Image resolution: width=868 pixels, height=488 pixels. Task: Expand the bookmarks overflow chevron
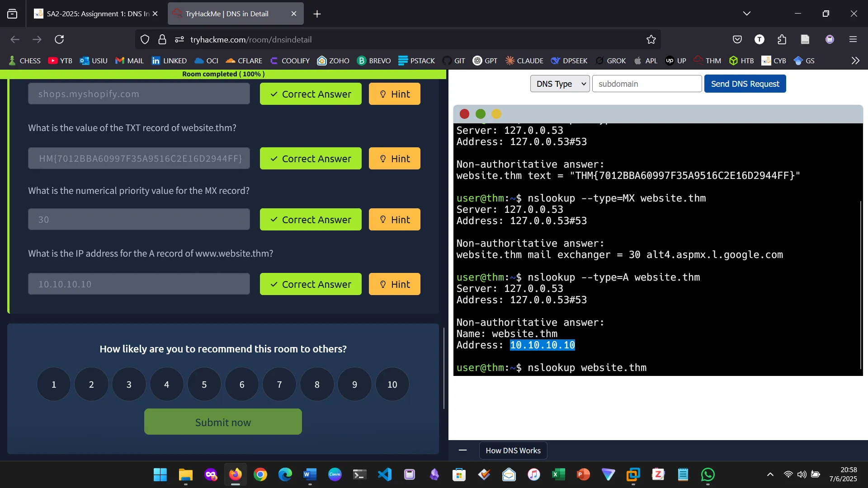(855, 60)
